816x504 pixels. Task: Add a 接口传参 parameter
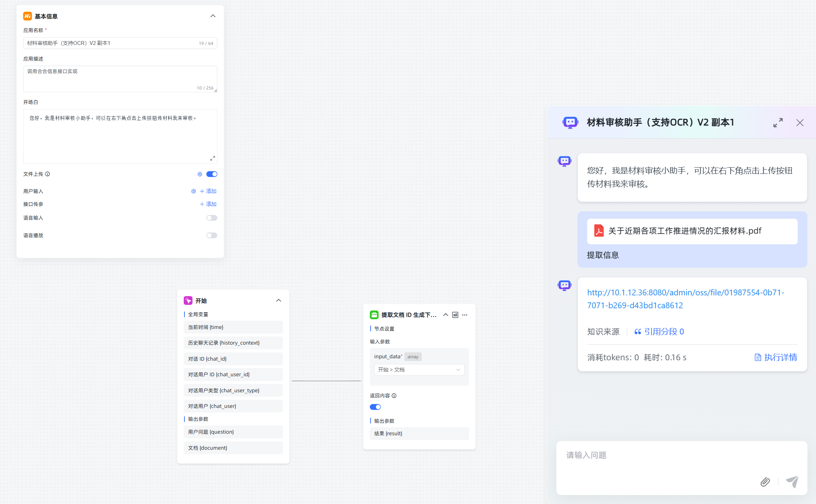208,204
